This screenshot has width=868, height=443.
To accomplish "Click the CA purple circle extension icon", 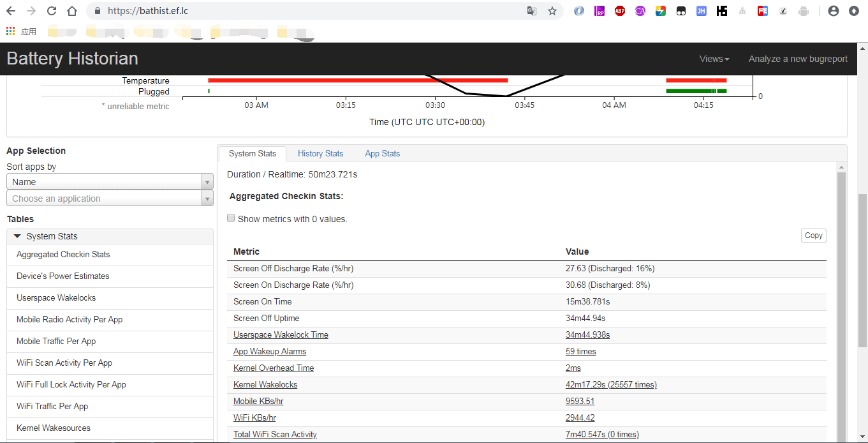I will coord(640,11).
